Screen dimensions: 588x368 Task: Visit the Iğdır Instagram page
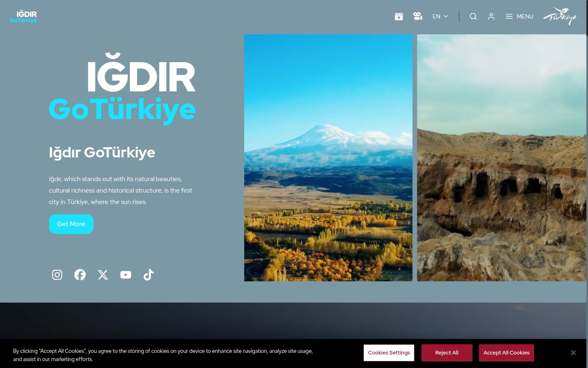pos(57,275)
